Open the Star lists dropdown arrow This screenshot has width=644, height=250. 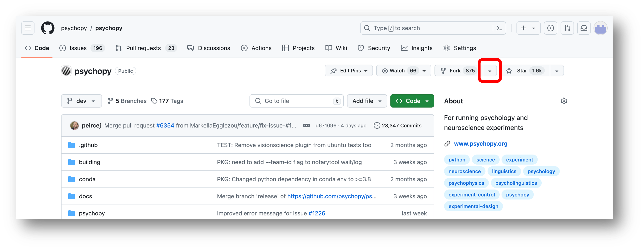click(557, 71)
